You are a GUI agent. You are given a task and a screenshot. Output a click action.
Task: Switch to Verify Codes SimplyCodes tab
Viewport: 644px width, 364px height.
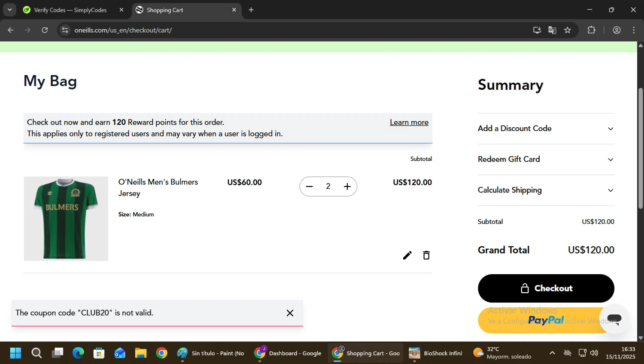tap(70, 10)
